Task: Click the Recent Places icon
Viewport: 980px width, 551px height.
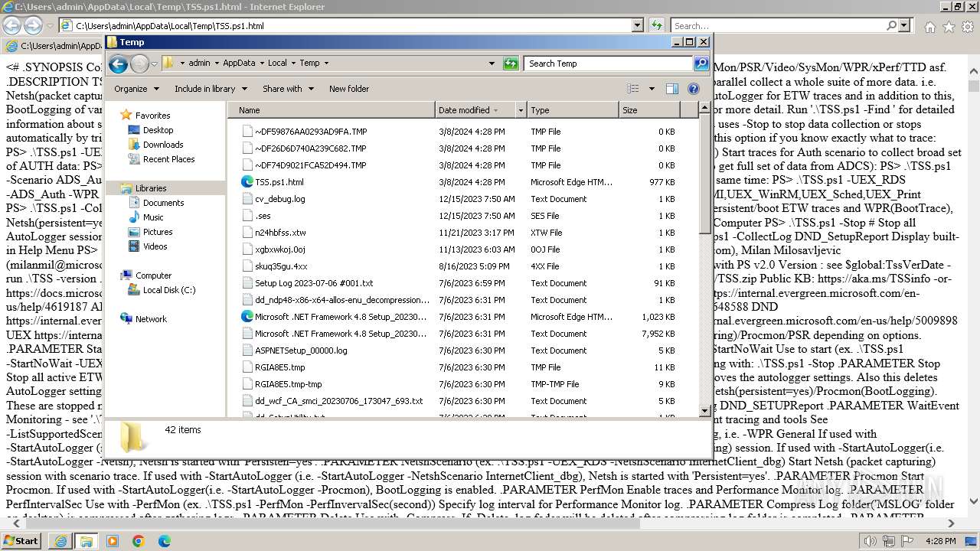Action: pos(134,159)
